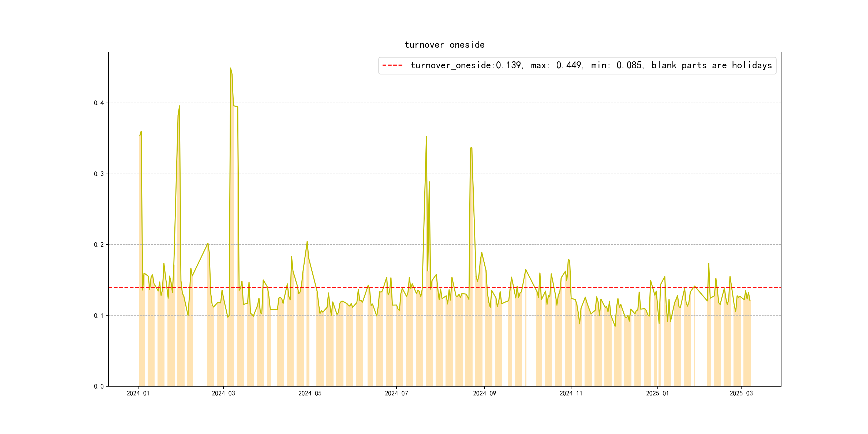Click the 2024-05 x-axis label
The image size is (868, 434).
click(x=310, y=394)
